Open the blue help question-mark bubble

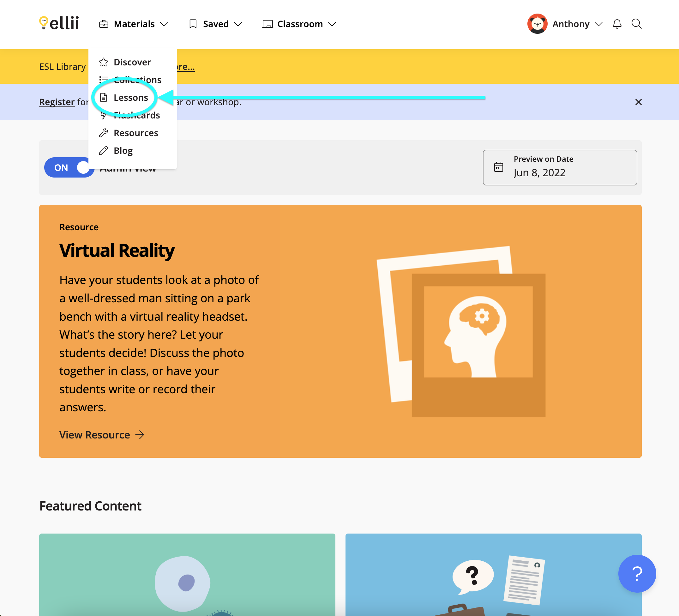coord(637,574)
